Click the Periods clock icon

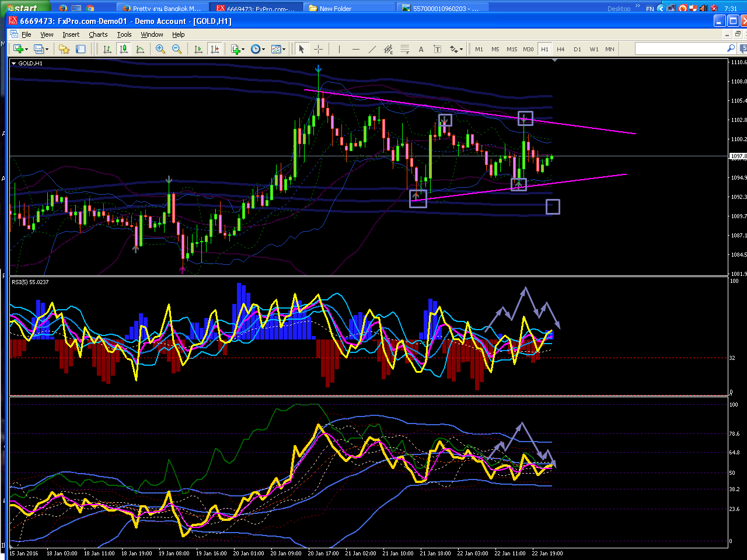pyautogui.click(x=255, y=49)
